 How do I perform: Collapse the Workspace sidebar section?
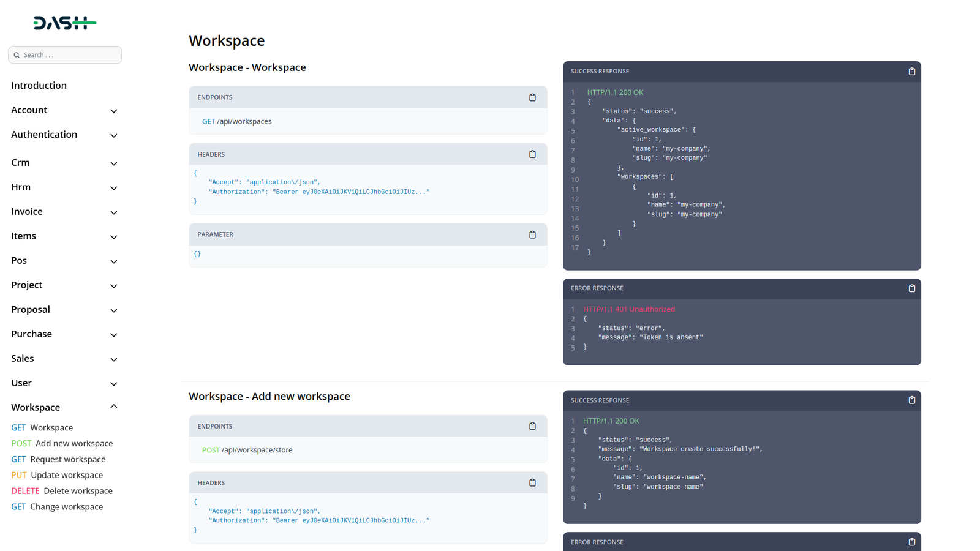pos(113,407)
